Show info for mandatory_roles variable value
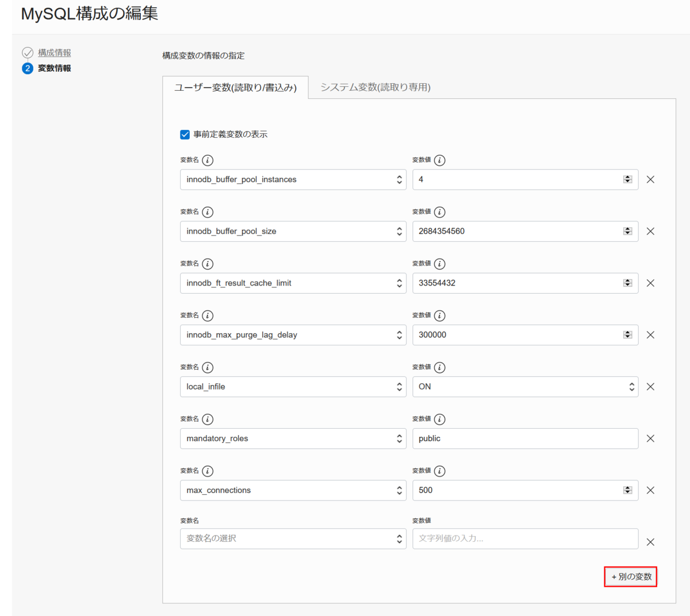 (440, 419)
